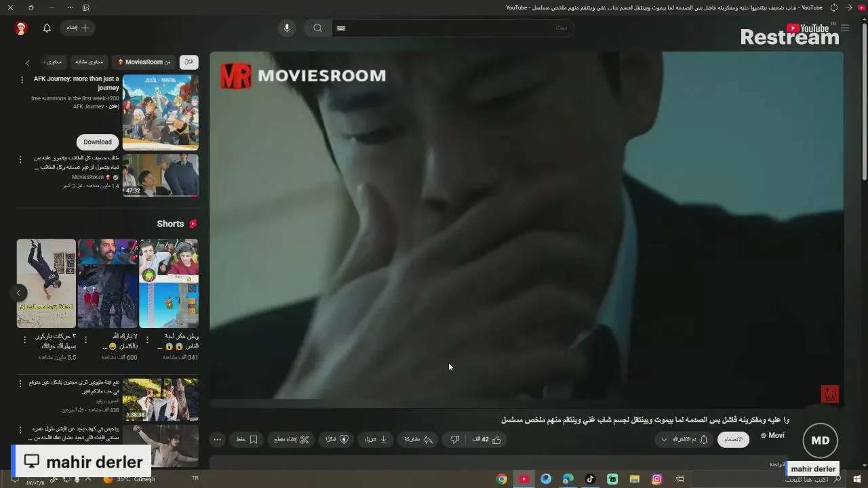868x488 pixels.
Task: Click the Clip button with the scissors icon
Action: click(292, 439)
